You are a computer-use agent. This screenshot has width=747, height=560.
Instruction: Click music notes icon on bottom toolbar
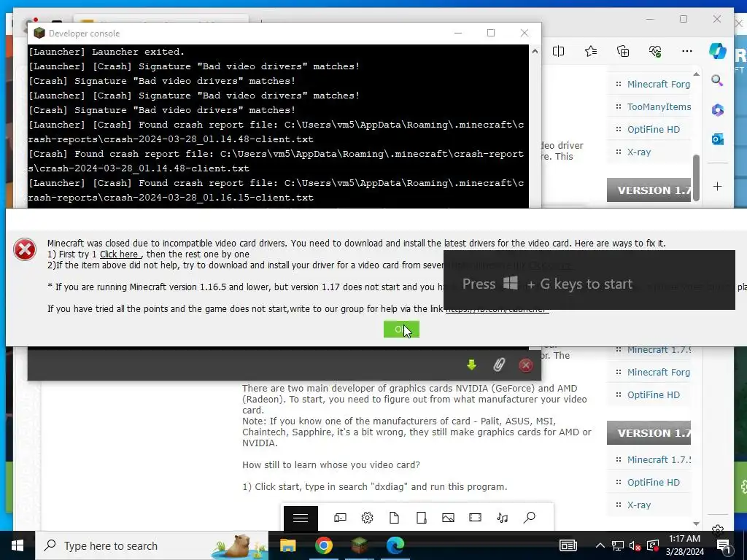pyautogui.click(x=502, y=518)
